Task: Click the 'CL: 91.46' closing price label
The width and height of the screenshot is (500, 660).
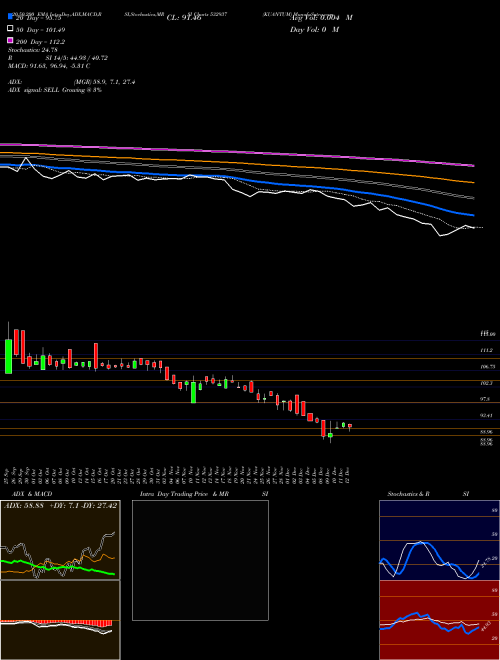Action: pyautogui.click(x=184, y=18)
